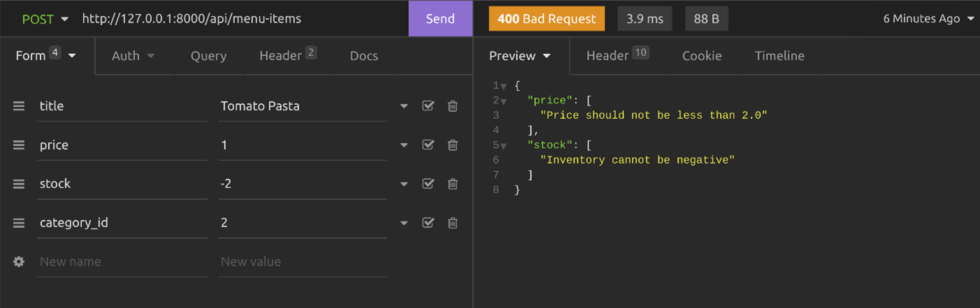Expand the Preview response mode dropdown

[x=520, y=56]
